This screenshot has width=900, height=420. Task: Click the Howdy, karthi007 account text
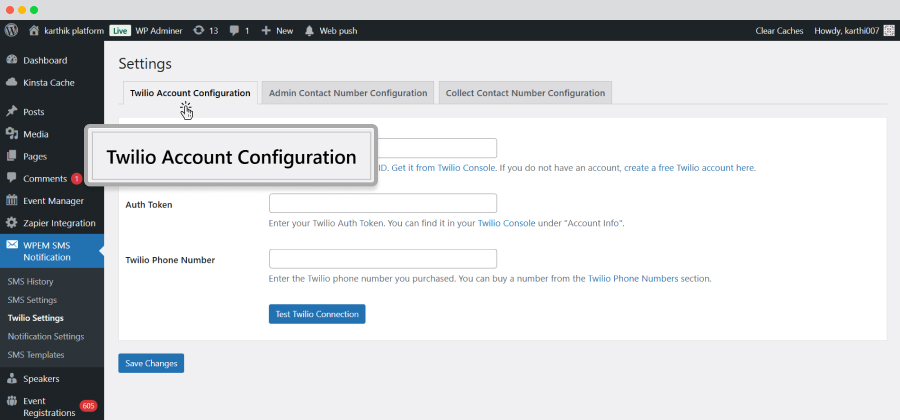click(846, 31)
